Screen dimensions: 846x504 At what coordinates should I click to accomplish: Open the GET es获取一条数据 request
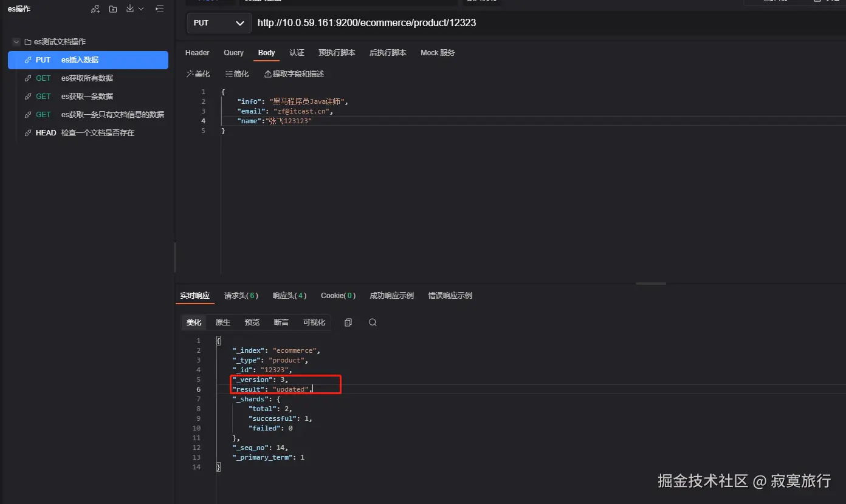click(88, 97)
